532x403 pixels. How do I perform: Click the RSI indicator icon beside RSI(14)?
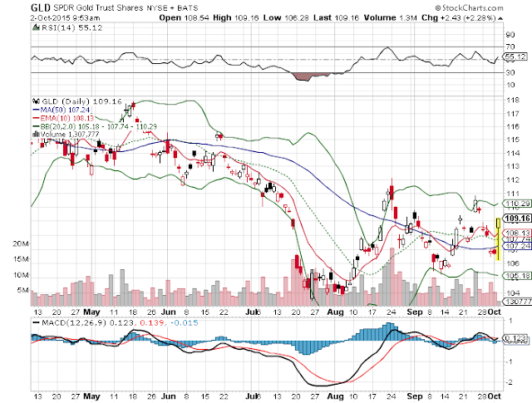pyautogui.click(x=36, y=27)
